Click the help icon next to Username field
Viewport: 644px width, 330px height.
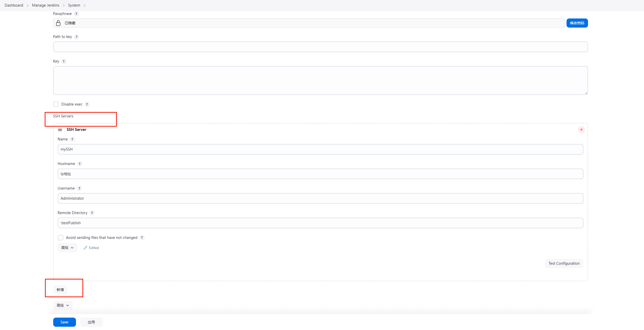click(80, 188)
